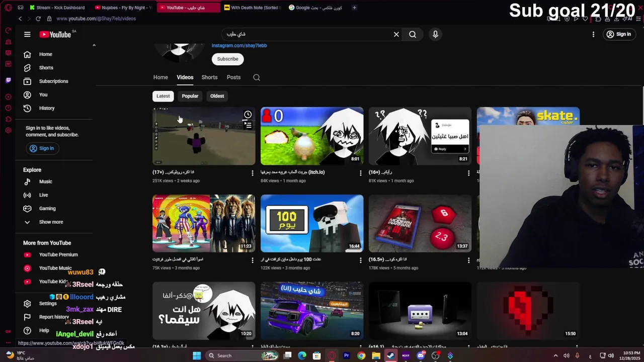Start voice search with the microphone icon
Screen dimensions: 644x362
[x=435, y=34]
